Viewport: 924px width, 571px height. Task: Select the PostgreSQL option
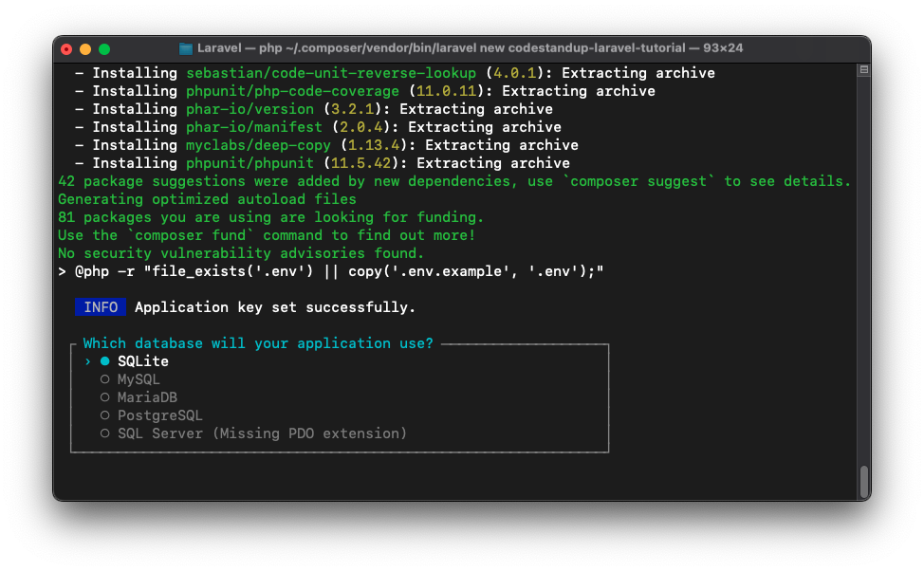(159, 415)
